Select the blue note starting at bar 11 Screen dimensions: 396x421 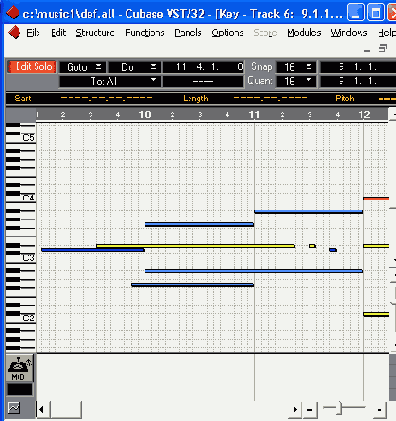[x=308, y=211]
